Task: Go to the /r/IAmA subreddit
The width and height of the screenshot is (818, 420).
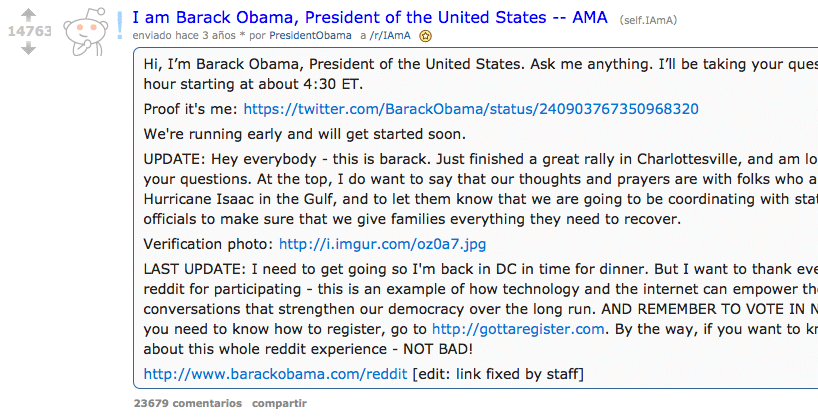Action: (390, 35)
